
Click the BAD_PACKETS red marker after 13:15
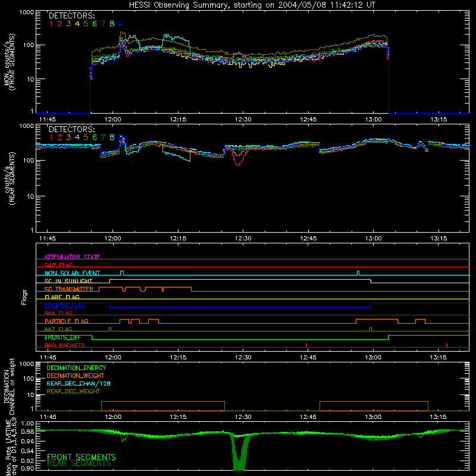447,345
